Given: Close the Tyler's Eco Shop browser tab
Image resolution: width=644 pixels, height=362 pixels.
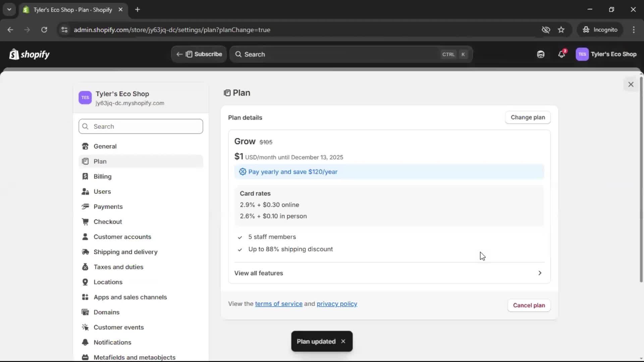Looking at the screenshot, I should point(120,10).
